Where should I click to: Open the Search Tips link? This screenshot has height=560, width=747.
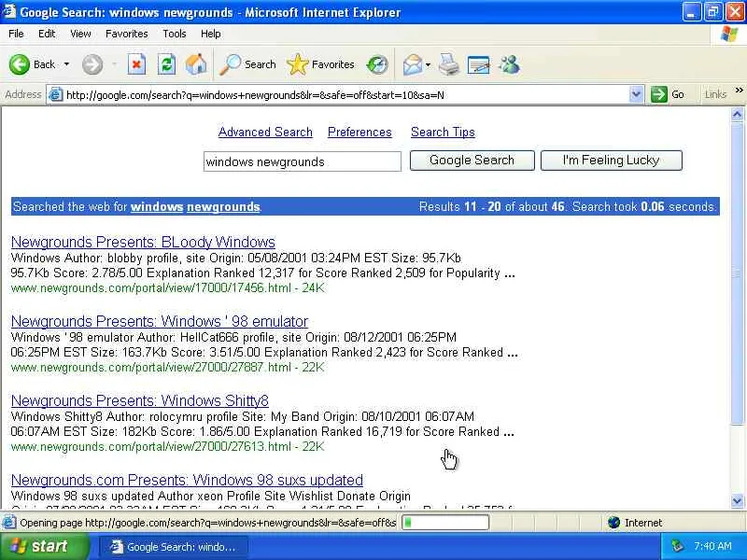point(443,132)
